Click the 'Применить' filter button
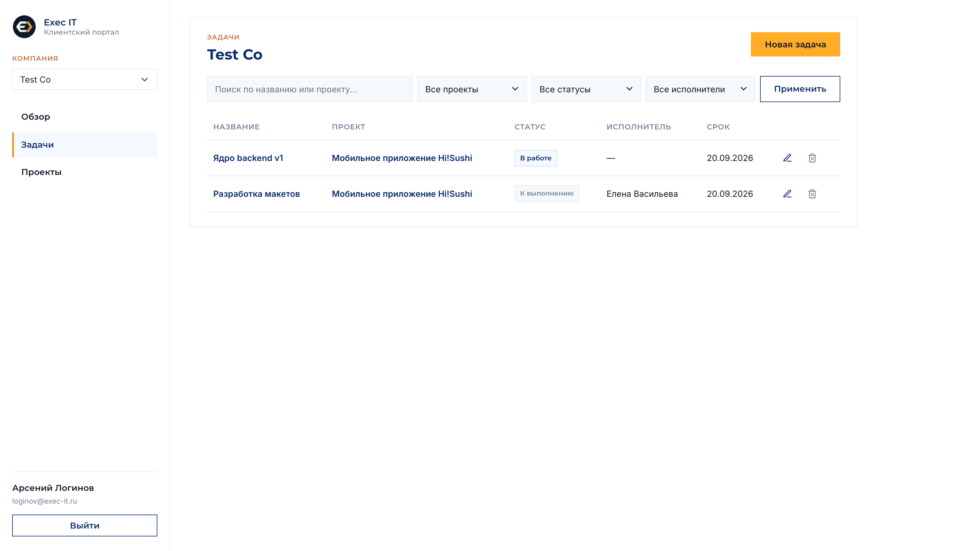Screen dimensions: 980x551 800,89
